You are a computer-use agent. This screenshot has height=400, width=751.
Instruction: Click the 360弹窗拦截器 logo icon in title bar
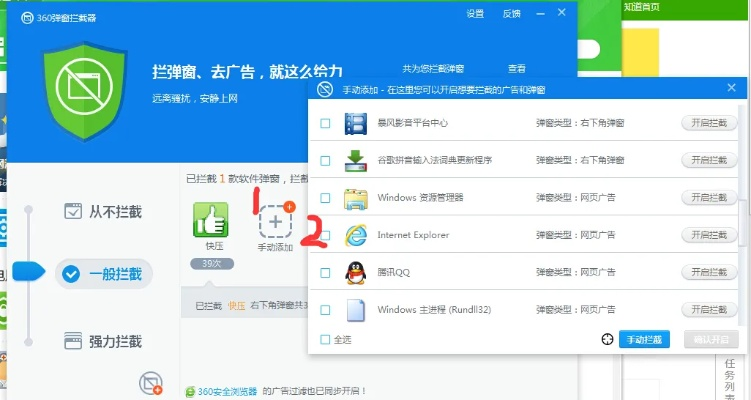27,18
